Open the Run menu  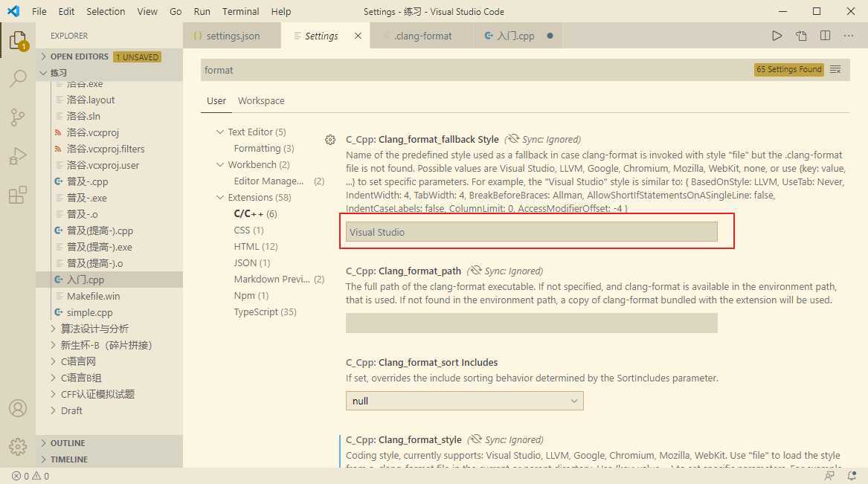(x=202, y=12)
